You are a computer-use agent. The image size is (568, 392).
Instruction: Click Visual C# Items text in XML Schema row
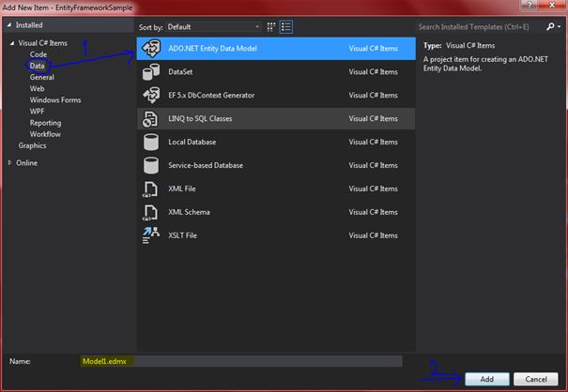coord(373,212)
